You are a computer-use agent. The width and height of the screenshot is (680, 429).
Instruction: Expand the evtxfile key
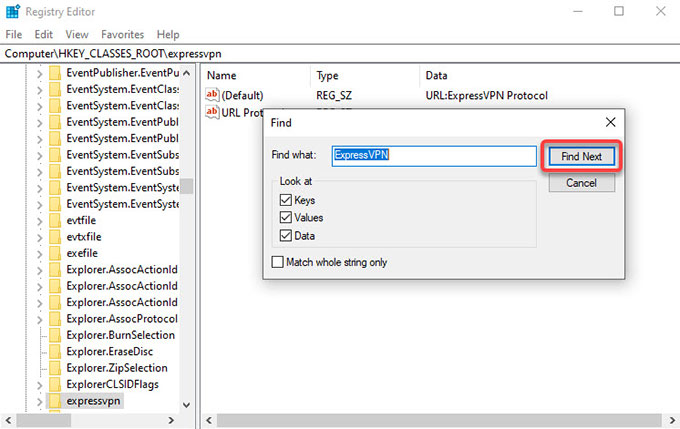point(39,238)
